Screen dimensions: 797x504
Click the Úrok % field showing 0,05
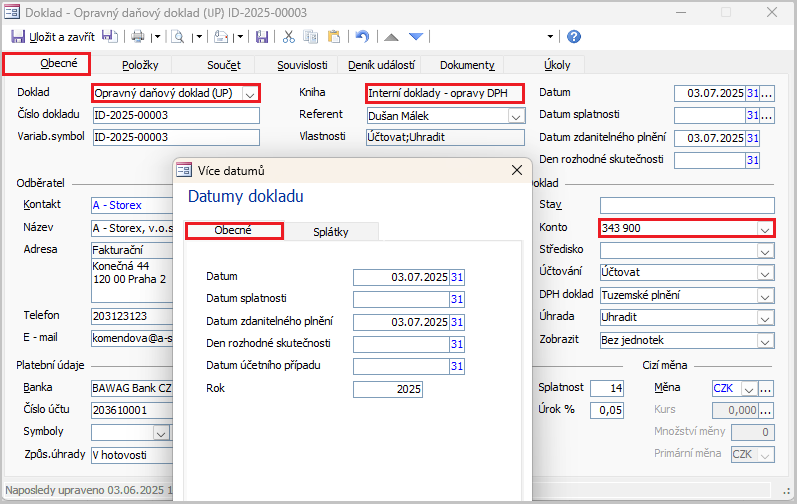coord(607,410)
